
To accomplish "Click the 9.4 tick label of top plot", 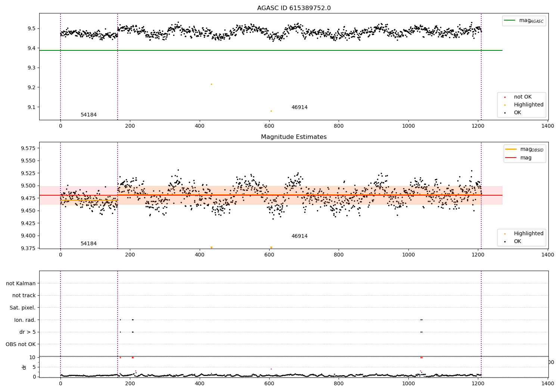I will (31, 48).
